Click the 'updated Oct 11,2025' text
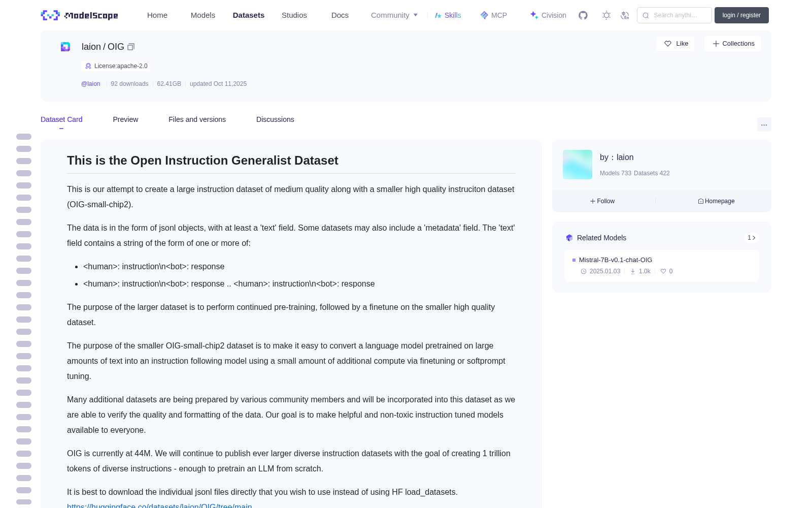The width and height of the screenshot is (812, 508). click(218, 84)
